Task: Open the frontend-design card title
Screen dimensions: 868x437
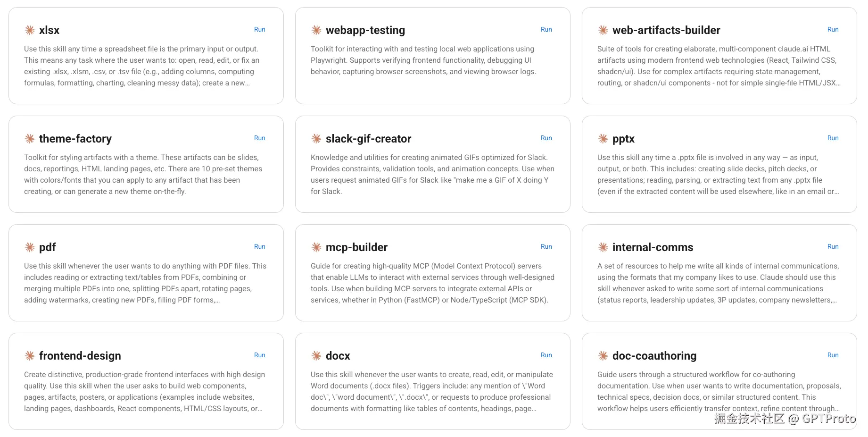Action: click(80, 356)
